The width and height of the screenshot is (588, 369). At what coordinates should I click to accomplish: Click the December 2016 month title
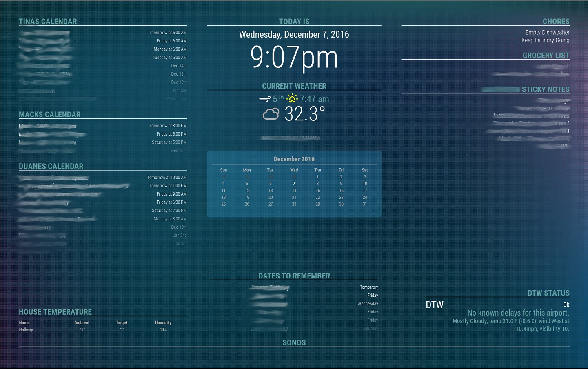294,159
